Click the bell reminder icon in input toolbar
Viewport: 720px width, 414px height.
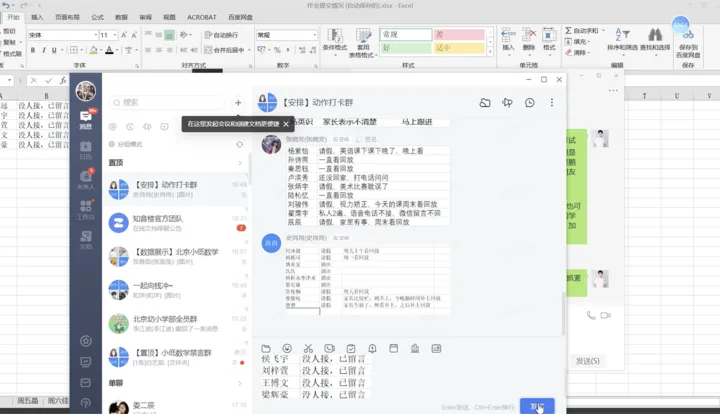tap(372, 349)
